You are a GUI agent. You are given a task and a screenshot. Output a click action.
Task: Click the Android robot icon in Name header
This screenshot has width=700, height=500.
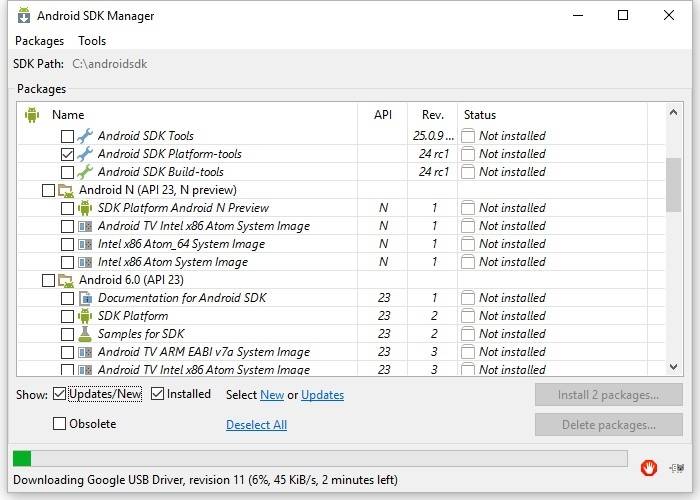point(32,115)
